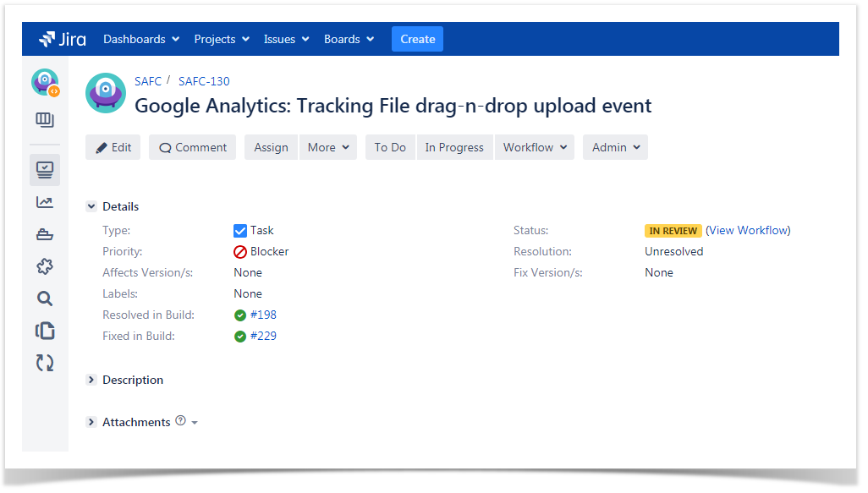Expand the Attachments section
The image size is (868, 493).
click(x=91, y=422)
